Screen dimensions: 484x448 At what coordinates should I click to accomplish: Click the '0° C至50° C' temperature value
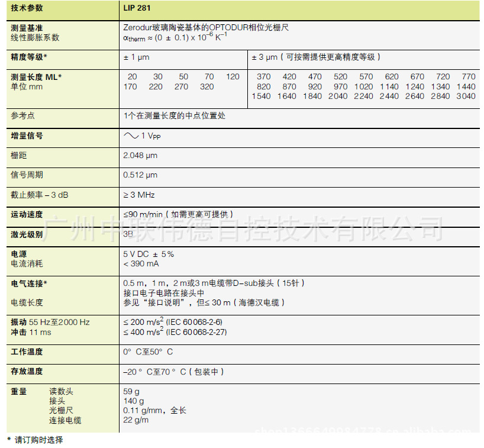point(148,352)
